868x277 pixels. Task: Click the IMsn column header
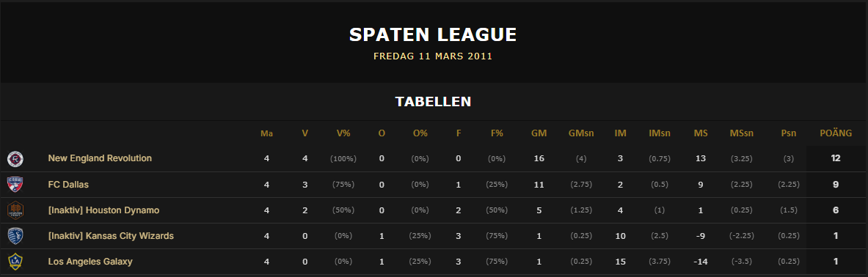660,133
